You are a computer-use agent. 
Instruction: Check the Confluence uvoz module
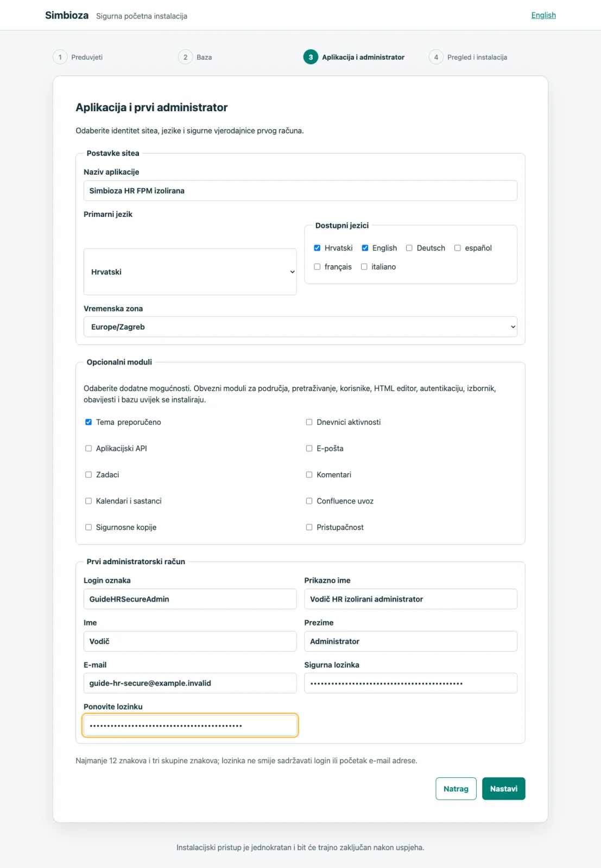309,501
